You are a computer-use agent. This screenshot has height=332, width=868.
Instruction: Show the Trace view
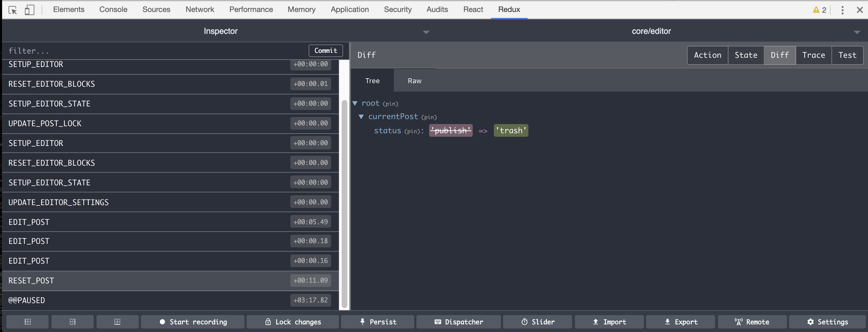point(814,55)
